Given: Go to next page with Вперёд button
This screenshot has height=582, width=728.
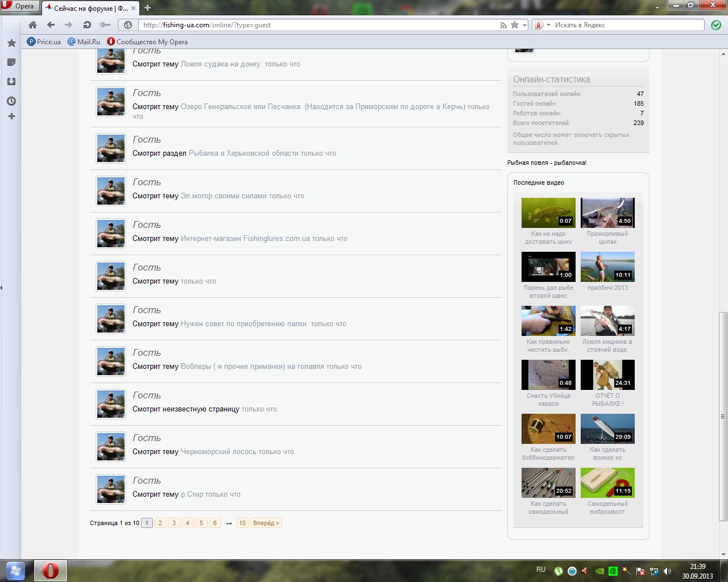Looking at the screenshot, I should (x=266, y=523).
